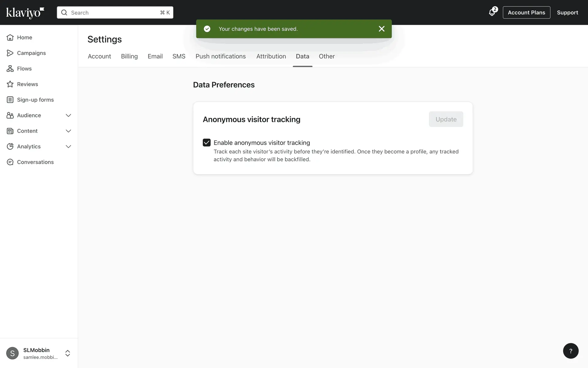The height and width of the screenshot is (368, 588).
Task: Disable the anonymous visitor tracking checkbox
Action: tap(207, 143)
